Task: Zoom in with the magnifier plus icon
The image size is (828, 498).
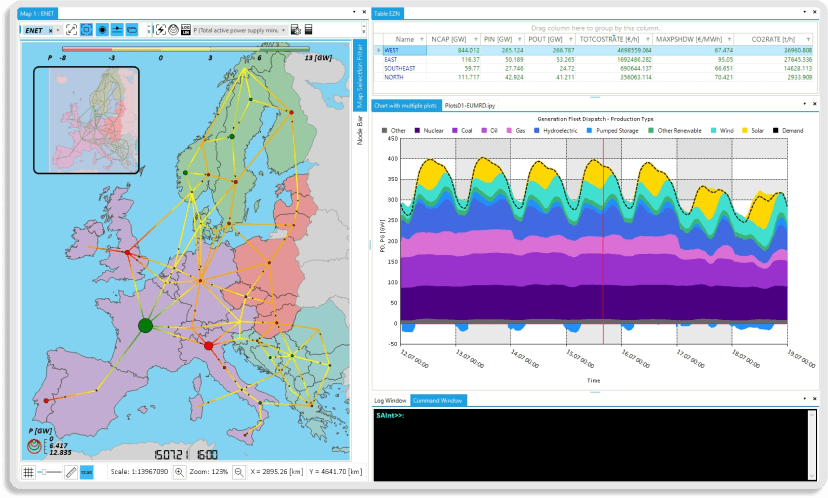Action: pos(179,471)
